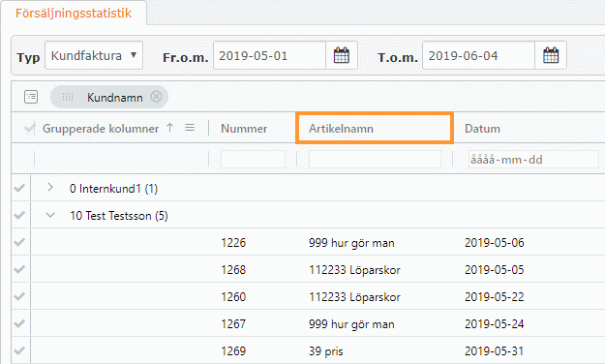
Task: Switch to the Försäljningsstatistik tab
Action: click(x=74, y=14)
